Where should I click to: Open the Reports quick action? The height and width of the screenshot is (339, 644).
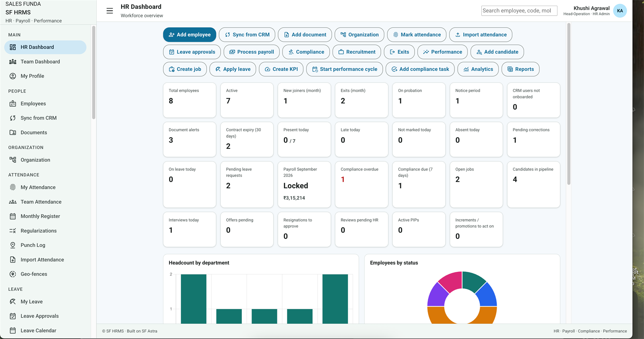(x=520, y=69)
